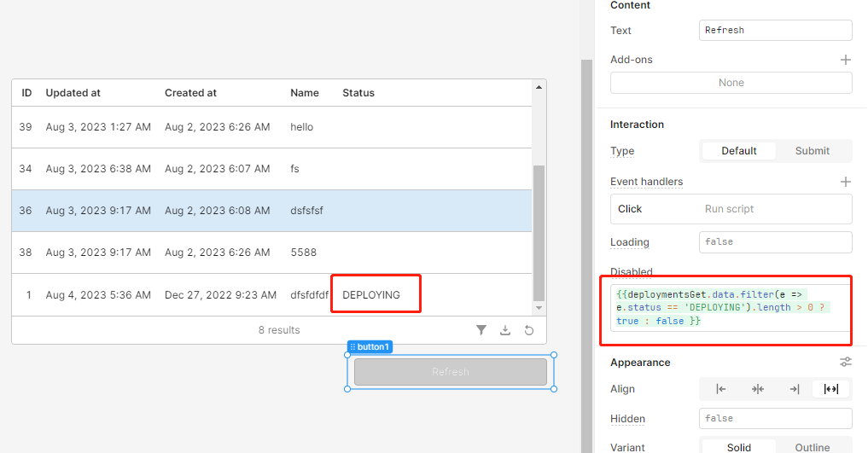
Task: Set interaction type to Default
Action: point(738,151)
